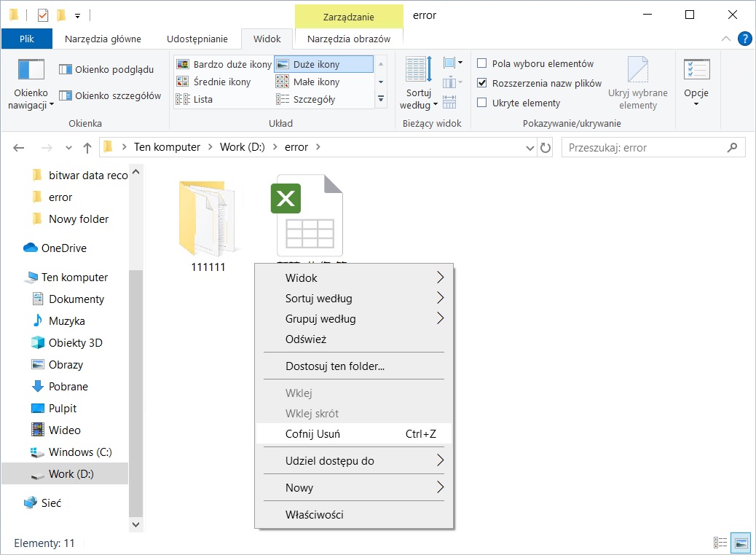This screenshot has width=756, height=555.
Task: Enable Pola wyboru elementów checkbox
Action: point(481,64)
